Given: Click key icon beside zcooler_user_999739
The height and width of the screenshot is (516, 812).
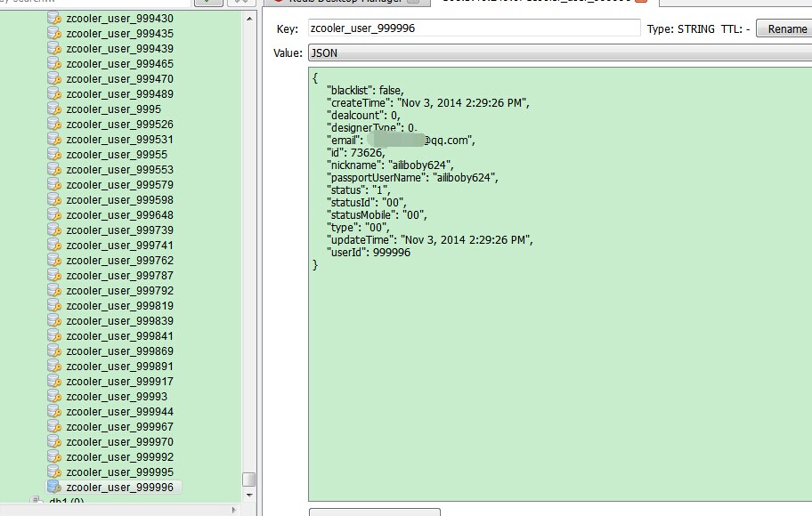Looking at the screenshot, I should (x=54, y=230).
